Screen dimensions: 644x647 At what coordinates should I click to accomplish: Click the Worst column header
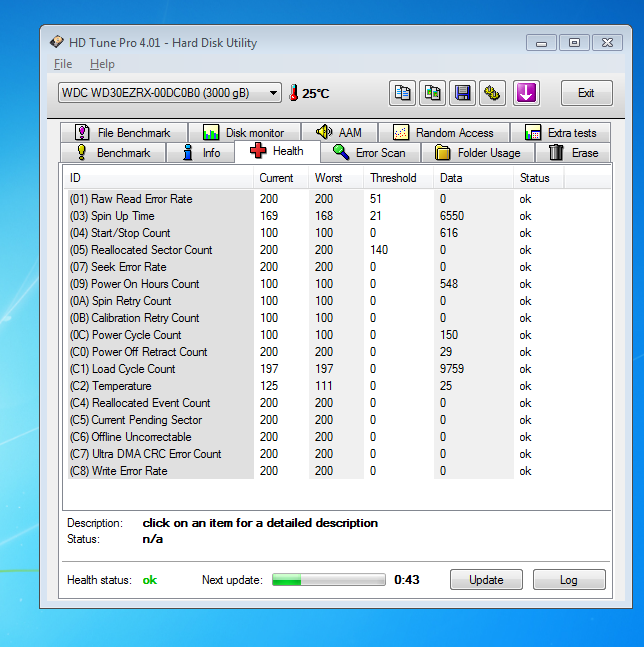(336, 178)
